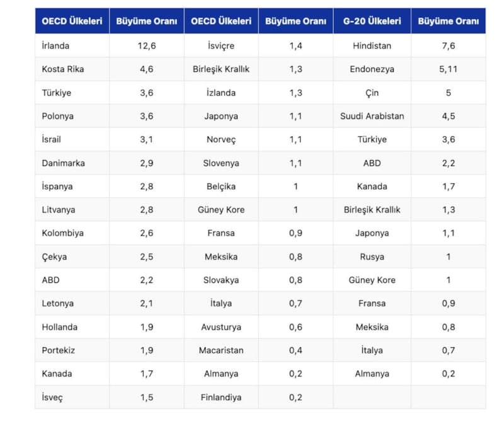Click the Suudi Arabistan cell
Image resolution: width=504 pixels, height=421 pixels.
click(372, 116)
